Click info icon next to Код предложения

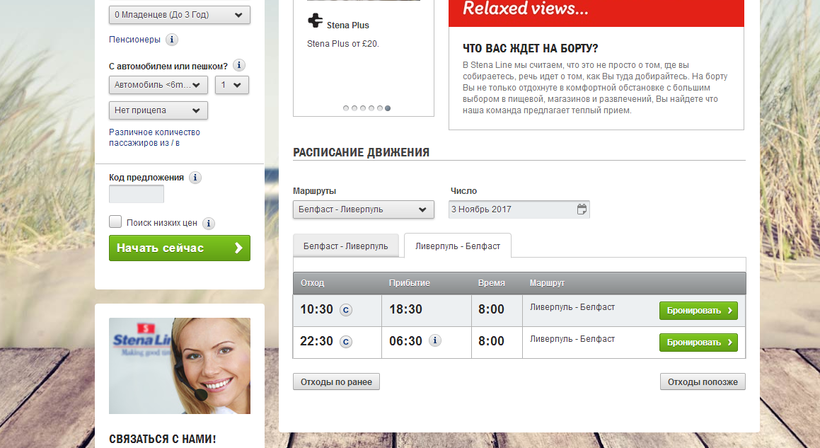(x=195, y=177)
